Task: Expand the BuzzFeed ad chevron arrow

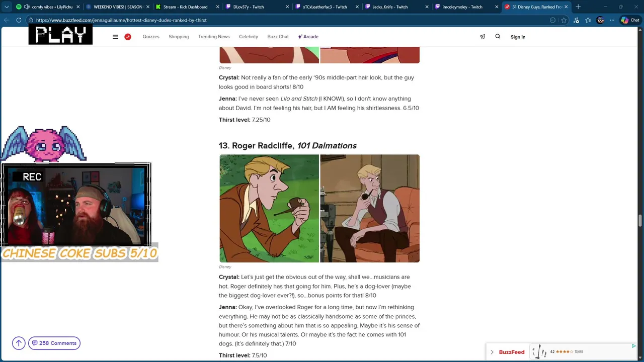Action: 492,352
